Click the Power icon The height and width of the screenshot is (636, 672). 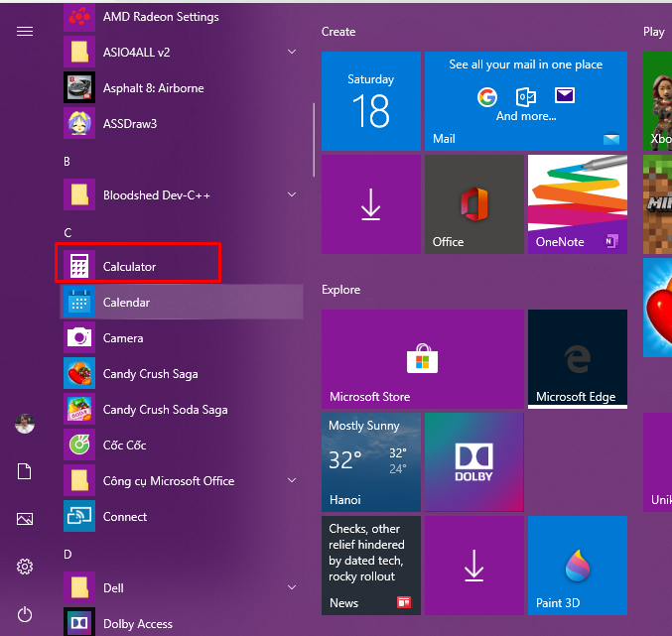pos(25,614)
